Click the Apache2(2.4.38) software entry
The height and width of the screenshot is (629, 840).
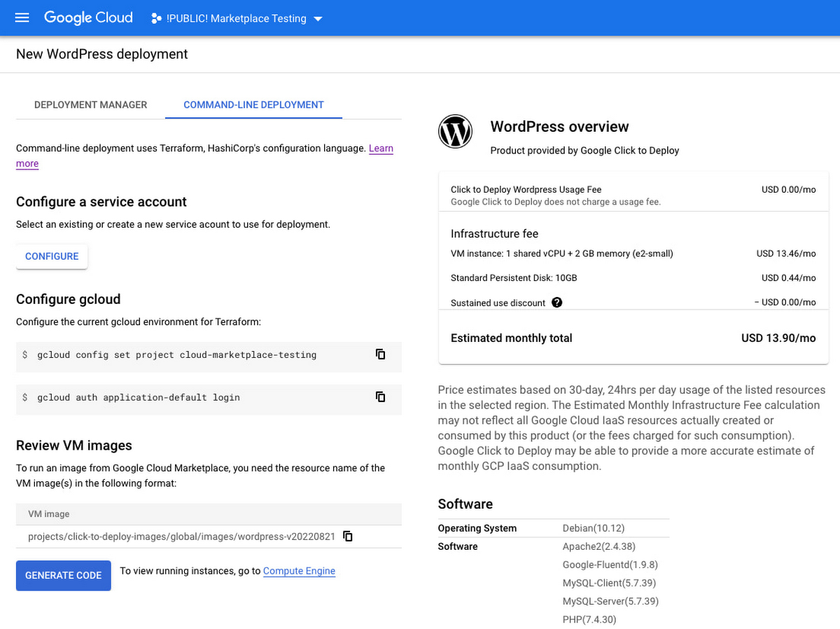[599, 546]
